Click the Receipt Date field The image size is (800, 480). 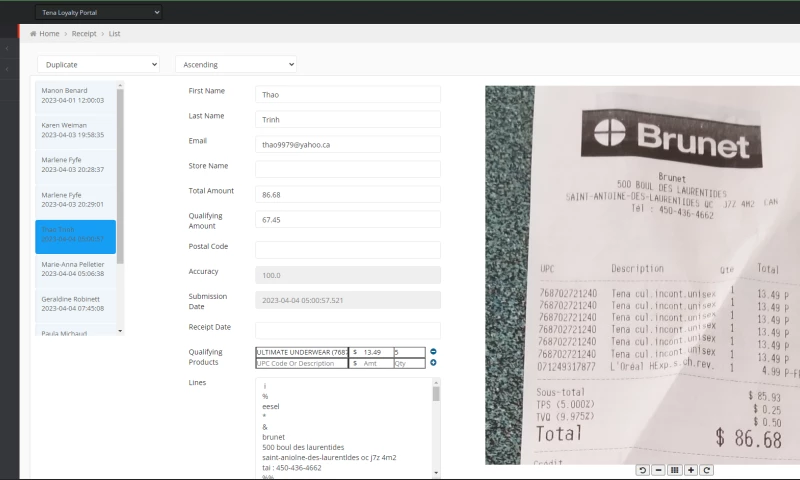tap(347, 329)
